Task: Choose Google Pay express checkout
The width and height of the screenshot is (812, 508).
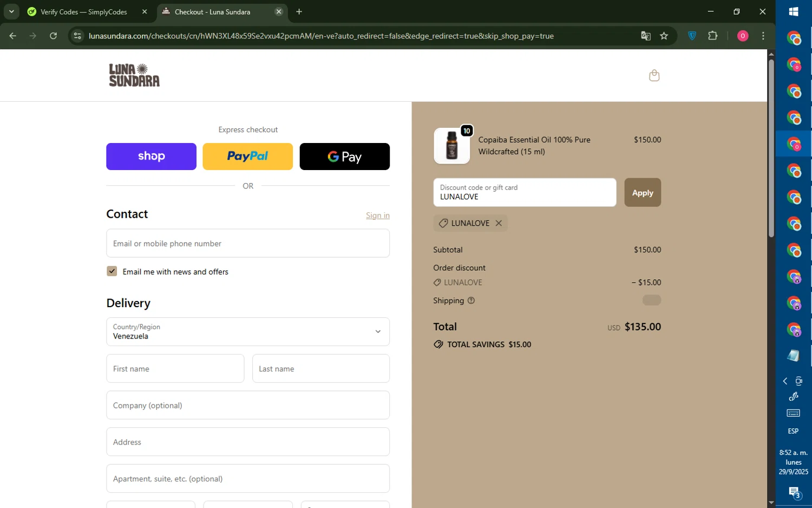Action: point(344,157)
